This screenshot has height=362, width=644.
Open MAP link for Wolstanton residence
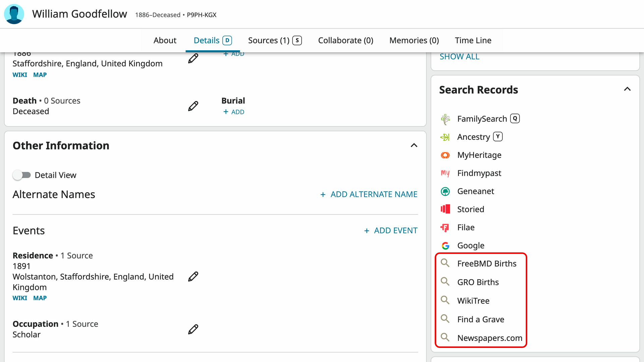pos(40,298)
